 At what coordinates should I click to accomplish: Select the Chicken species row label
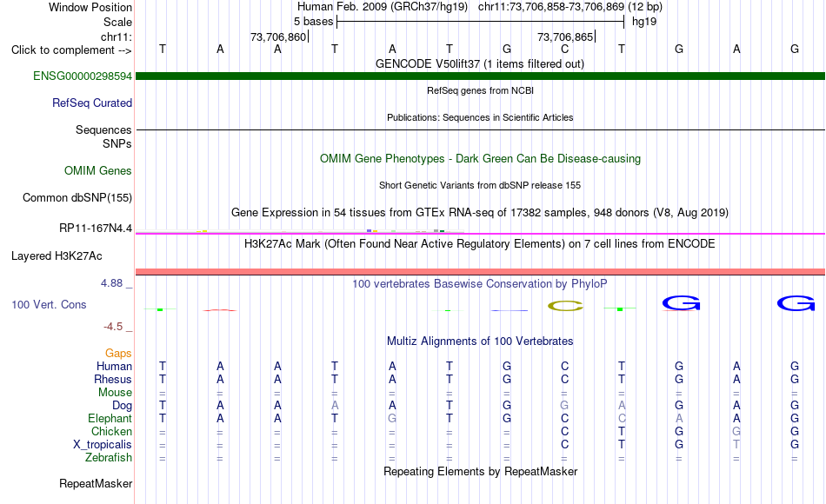tap(111, 431)
